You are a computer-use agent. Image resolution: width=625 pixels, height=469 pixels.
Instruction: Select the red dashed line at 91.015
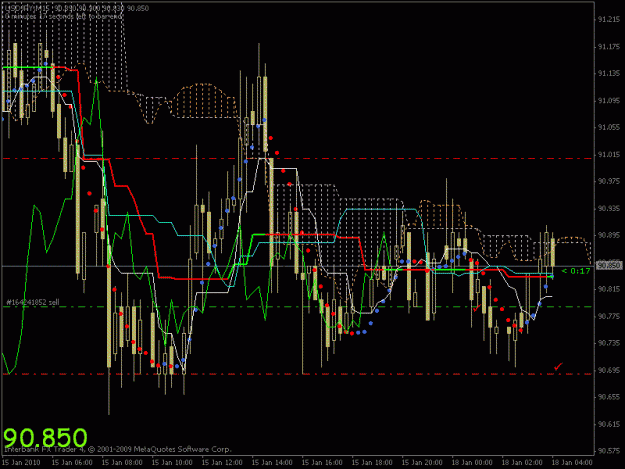297,159
